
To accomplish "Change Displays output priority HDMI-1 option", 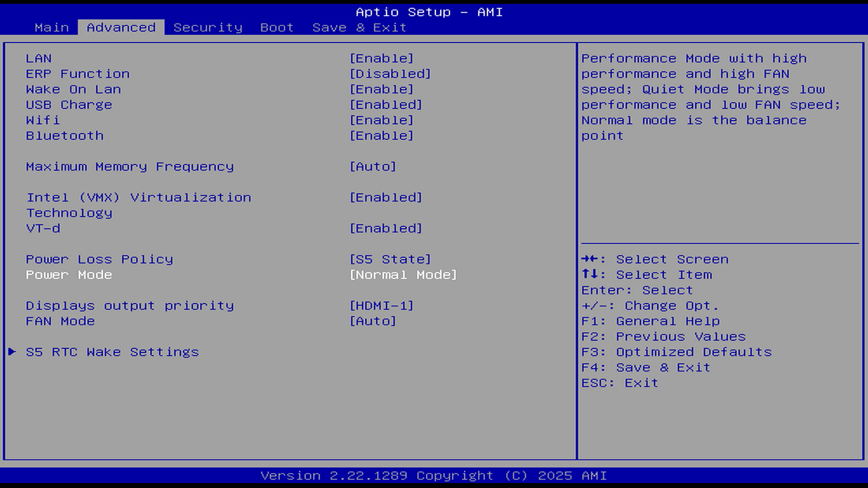I will tap(381, 306).
